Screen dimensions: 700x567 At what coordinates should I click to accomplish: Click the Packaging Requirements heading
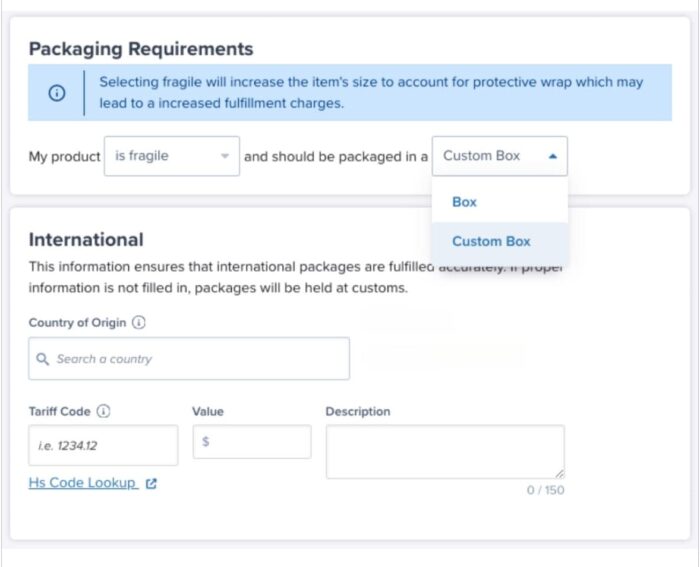(x=141, y=49)
